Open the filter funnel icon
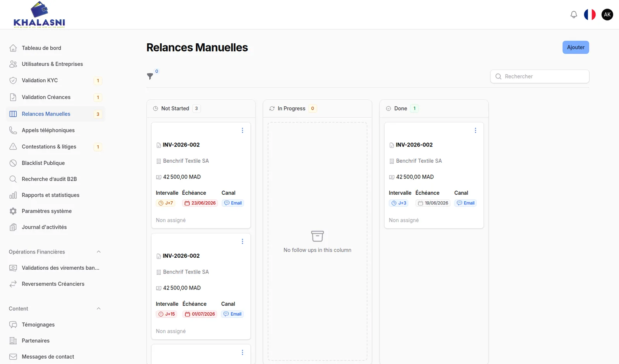This screenshot has height=364, width=619. 150,76
